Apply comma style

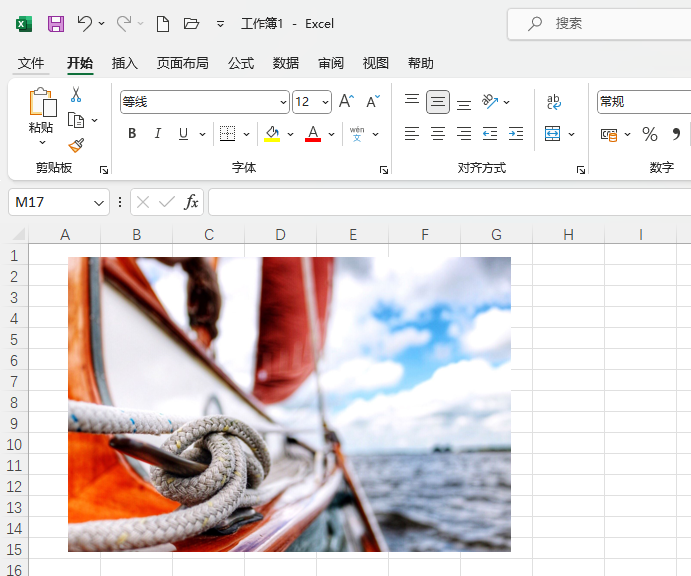pos(676,134)
